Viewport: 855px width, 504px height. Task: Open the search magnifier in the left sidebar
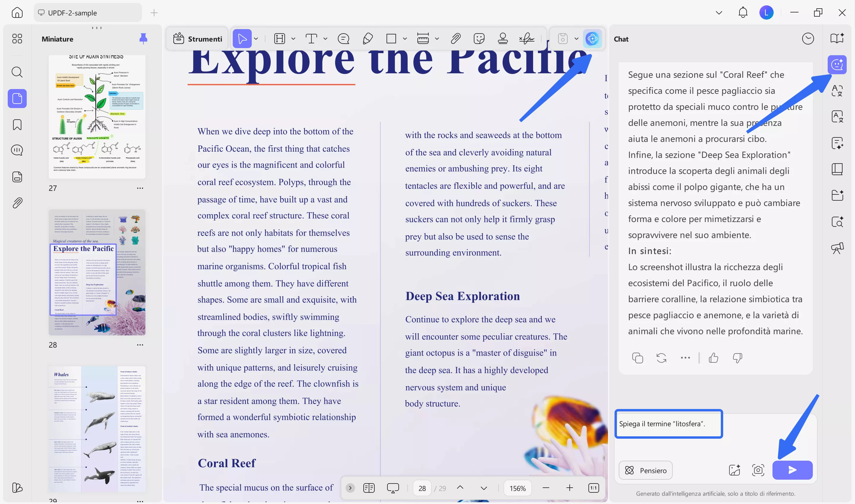[x=17, y=72]
